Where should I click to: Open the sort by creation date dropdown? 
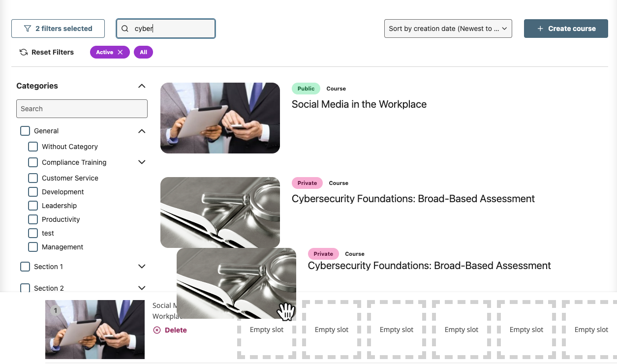pyautogui.click(x=448, y=29)
